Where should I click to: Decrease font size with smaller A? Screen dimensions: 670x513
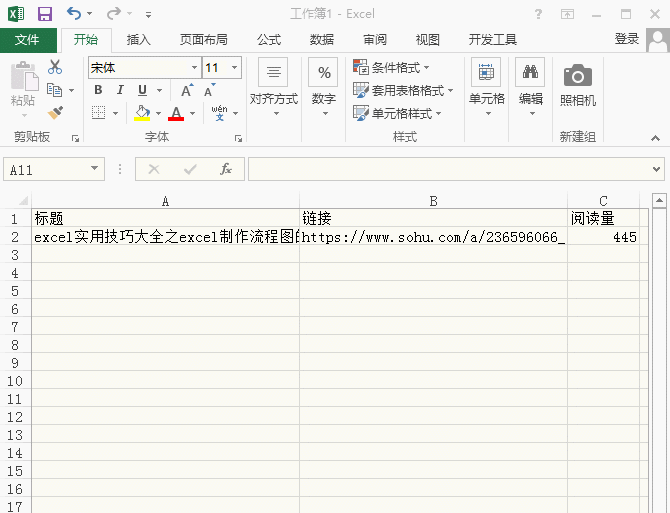click(x=209, y=90)
